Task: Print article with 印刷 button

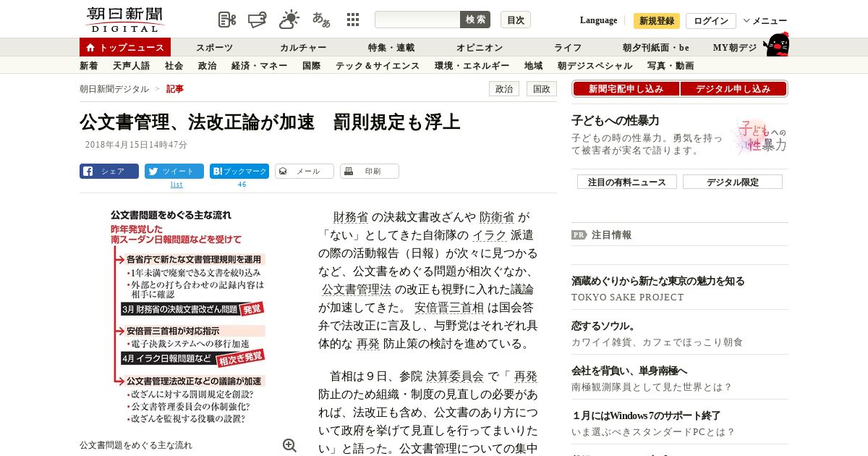Action: tap(370, 172)
